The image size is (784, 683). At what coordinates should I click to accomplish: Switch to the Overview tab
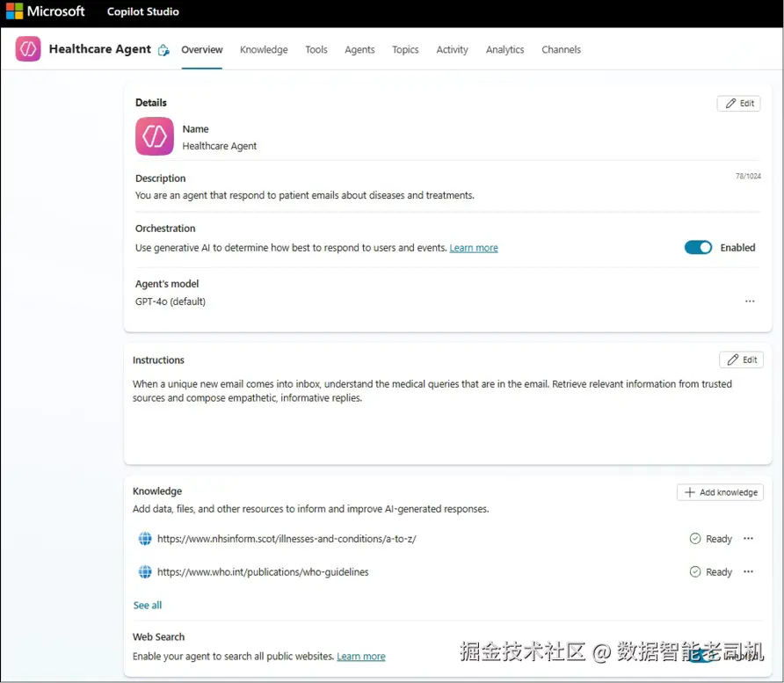click(202, 49)
